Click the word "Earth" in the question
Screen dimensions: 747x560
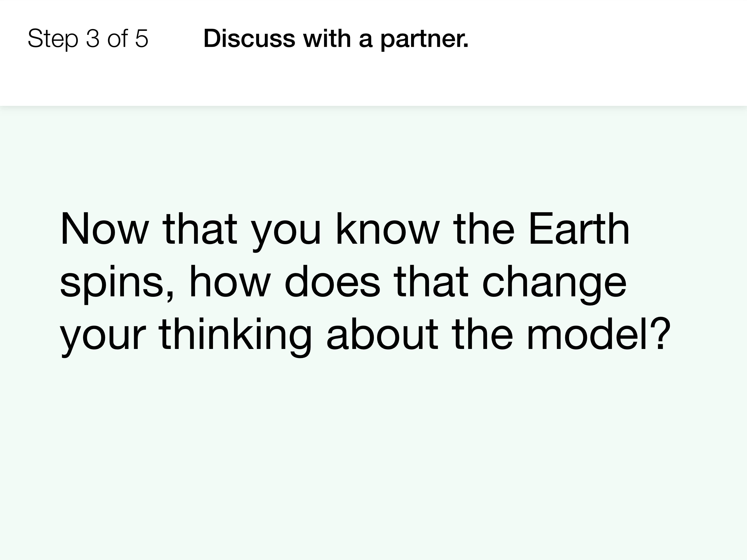[x=579, y=229]
